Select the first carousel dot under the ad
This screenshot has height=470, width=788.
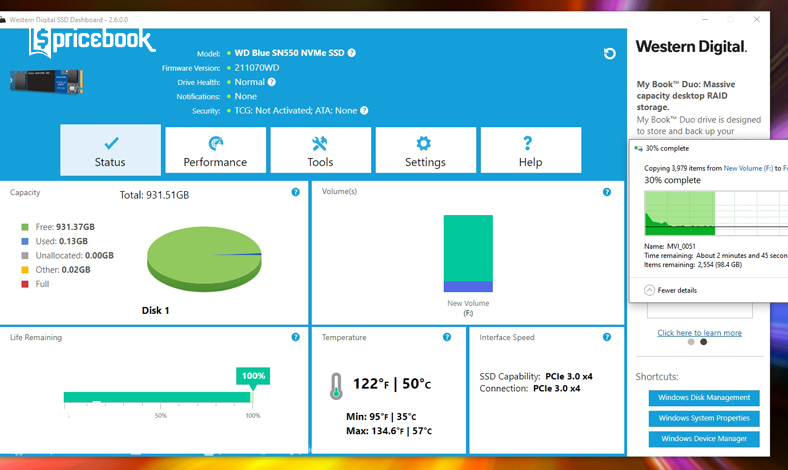pyautogui.click(x=691, y=342)
